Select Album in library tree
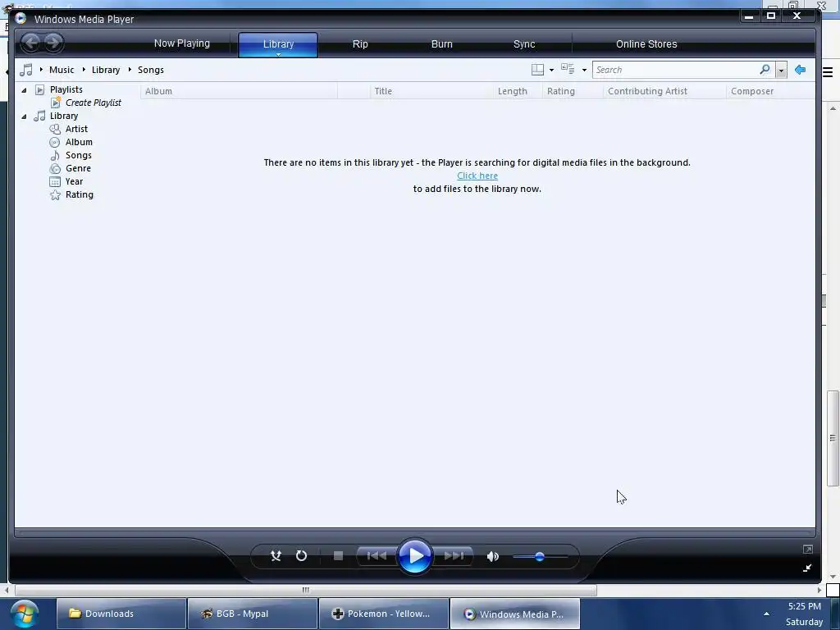The height and width of the screenshot is (630, 840). [x=79, y=142]
